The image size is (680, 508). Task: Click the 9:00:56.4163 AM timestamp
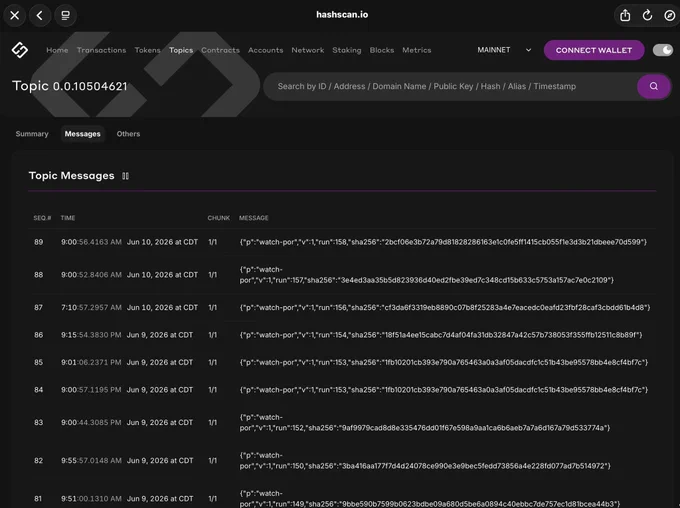coord(91,242)
